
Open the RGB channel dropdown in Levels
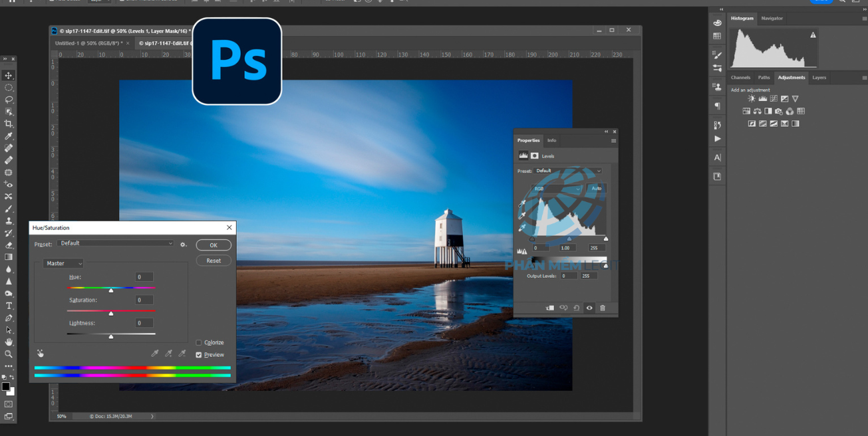pyautogui.click(x=557, y=189)
